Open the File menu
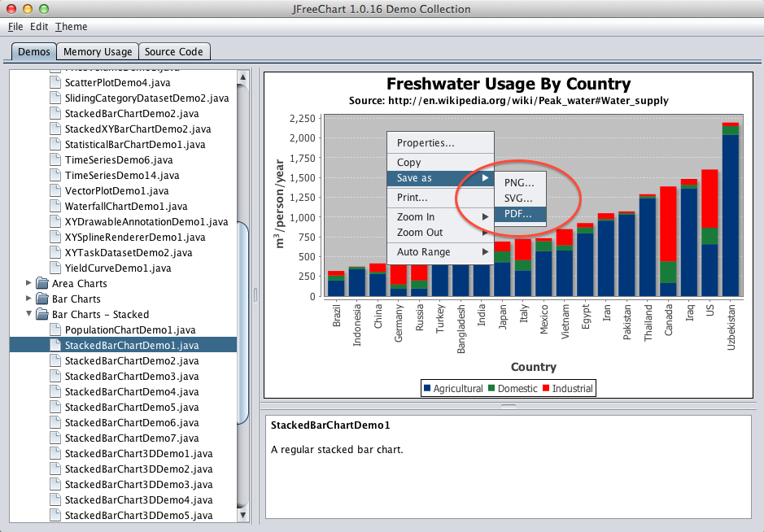 click(15, 27)
